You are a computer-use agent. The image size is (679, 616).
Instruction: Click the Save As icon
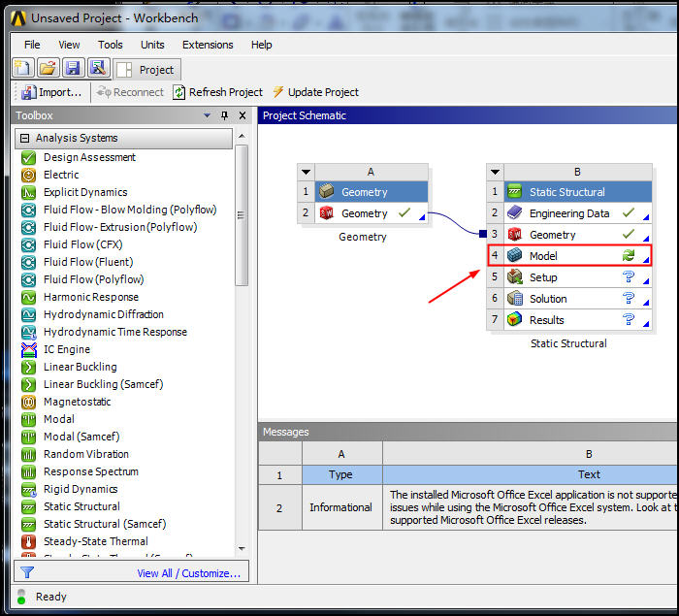[97, 68]
